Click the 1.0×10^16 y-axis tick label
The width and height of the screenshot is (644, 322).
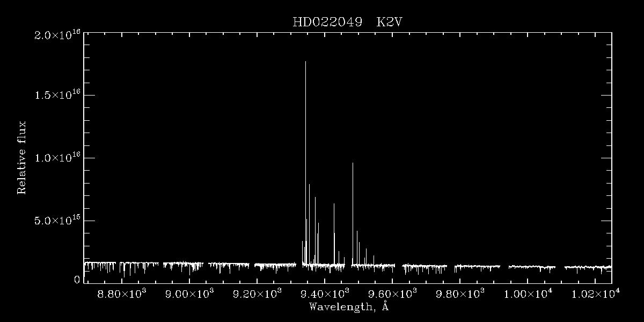57,157
